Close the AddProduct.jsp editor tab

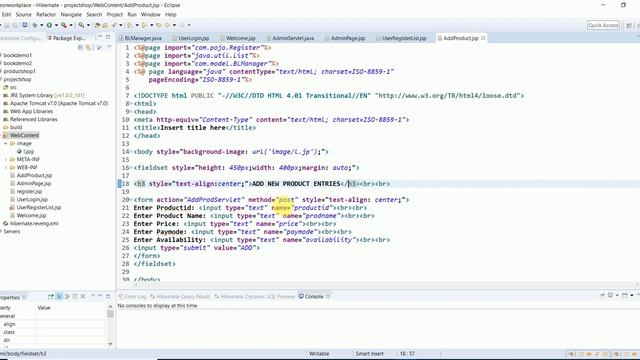483,38
